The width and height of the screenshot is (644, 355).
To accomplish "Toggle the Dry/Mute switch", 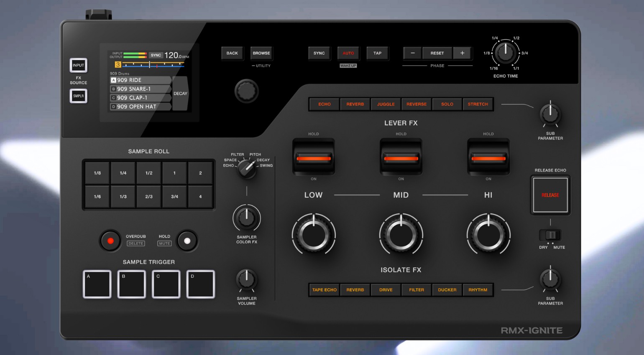I will [550, 235].
